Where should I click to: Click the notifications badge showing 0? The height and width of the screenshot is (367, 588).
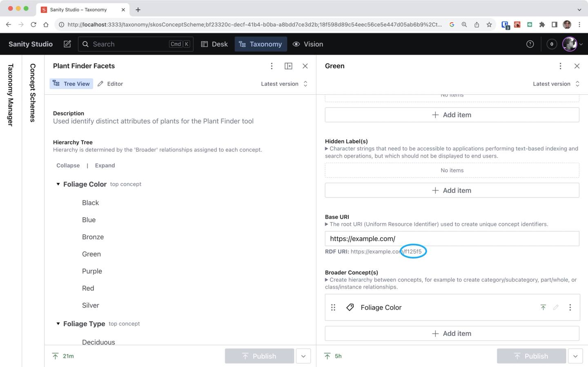coord(552,44)
